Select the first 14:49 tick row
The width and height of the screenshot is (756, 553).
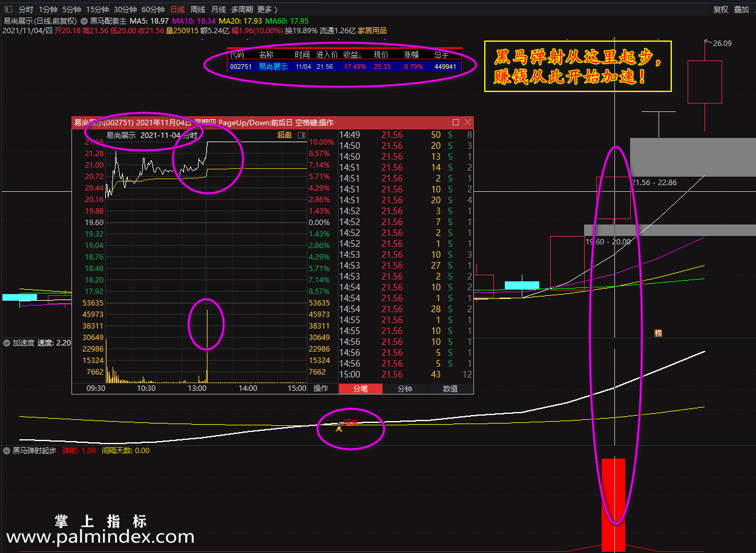pyautogui.click(x=406, y=135)
